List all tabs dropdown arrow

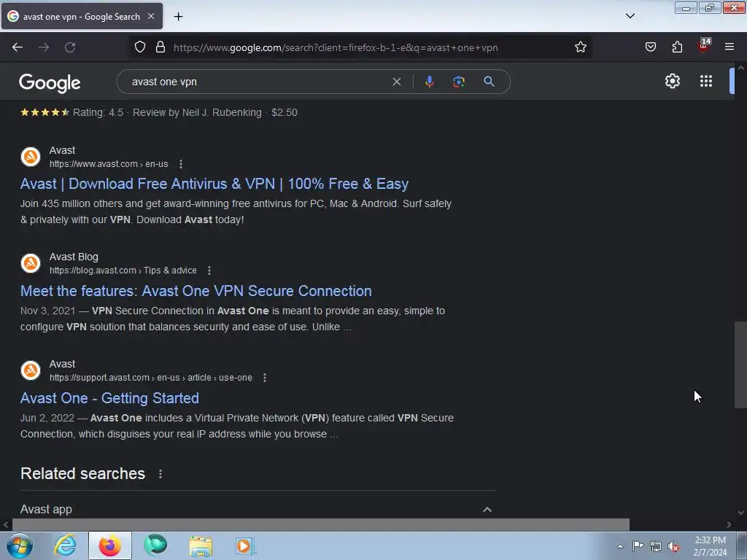630,16
